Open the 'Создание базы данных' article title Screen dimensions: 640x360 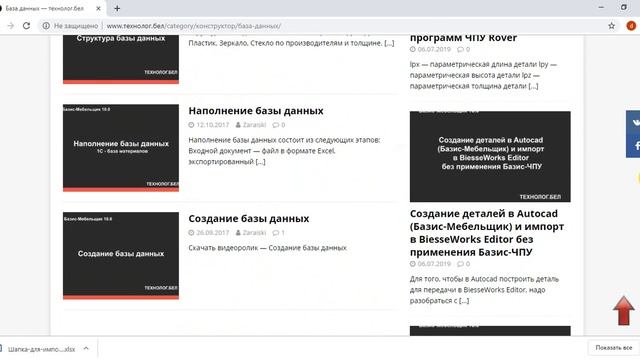(249, 218)
